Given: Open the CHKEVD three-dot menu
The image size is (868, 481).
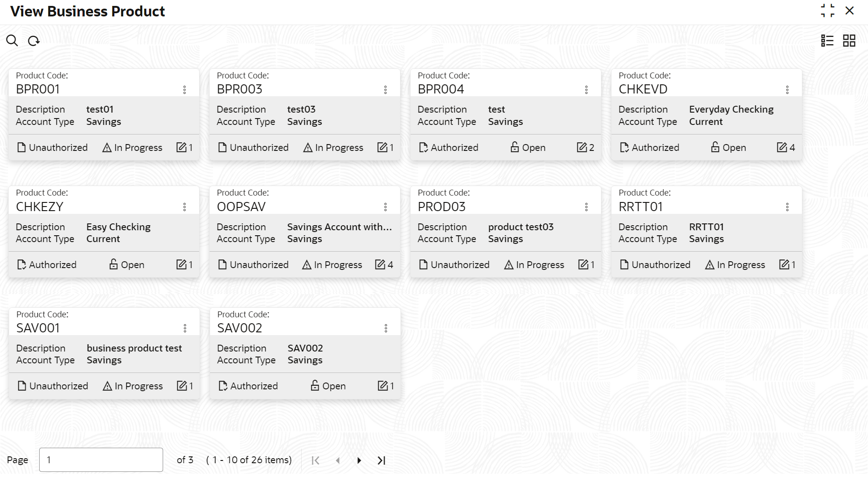Looking at the screenshot, I should (x=787, y=90).
